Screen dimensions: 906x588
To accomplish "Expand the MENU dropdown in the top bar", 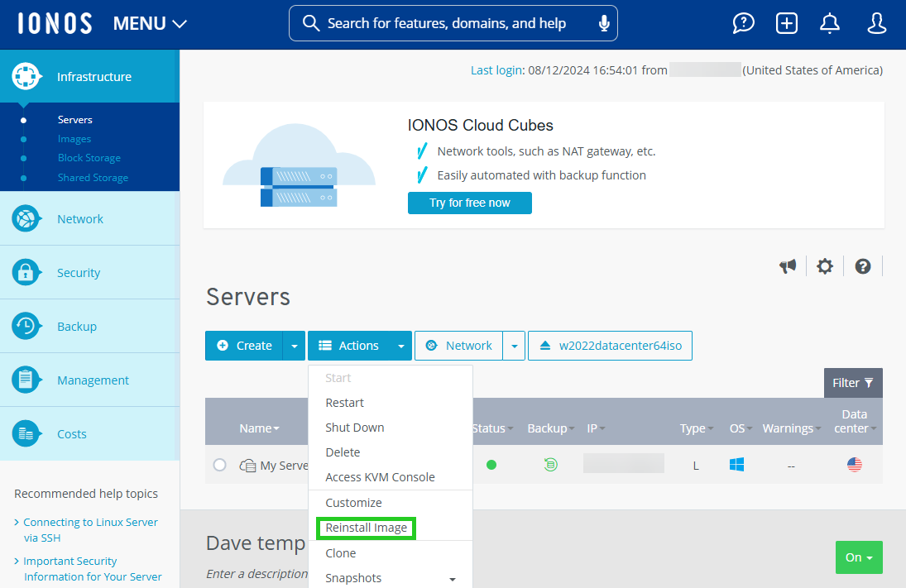I will pyautogui.click(x=150, y=23).
